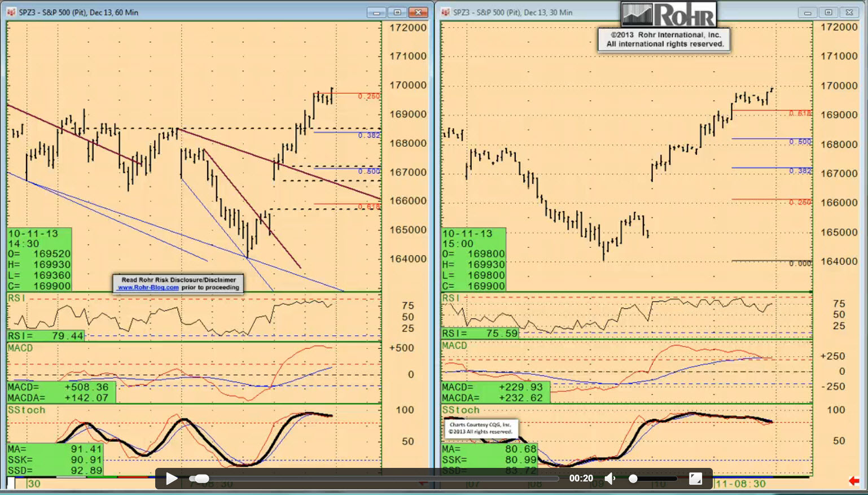This screenshot has height=495, width=868.
Task: Click the 00:20 elapsed time display
Action: 581,479
